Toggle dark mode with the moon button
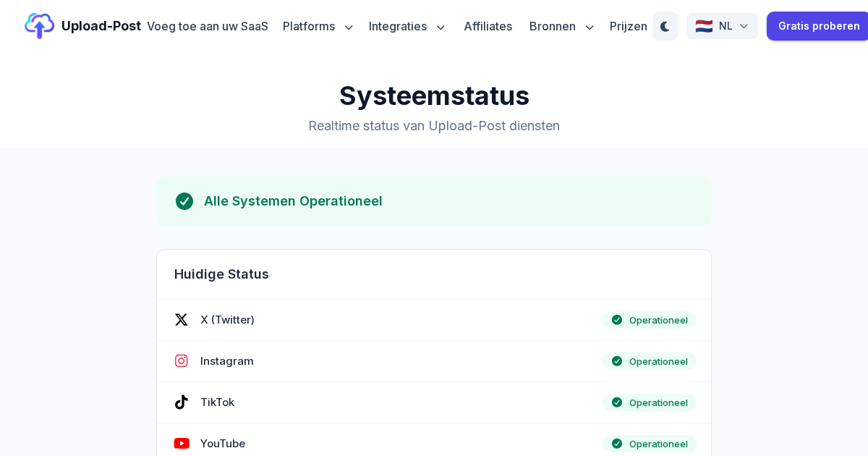868x456 pixels. [665, 26]
